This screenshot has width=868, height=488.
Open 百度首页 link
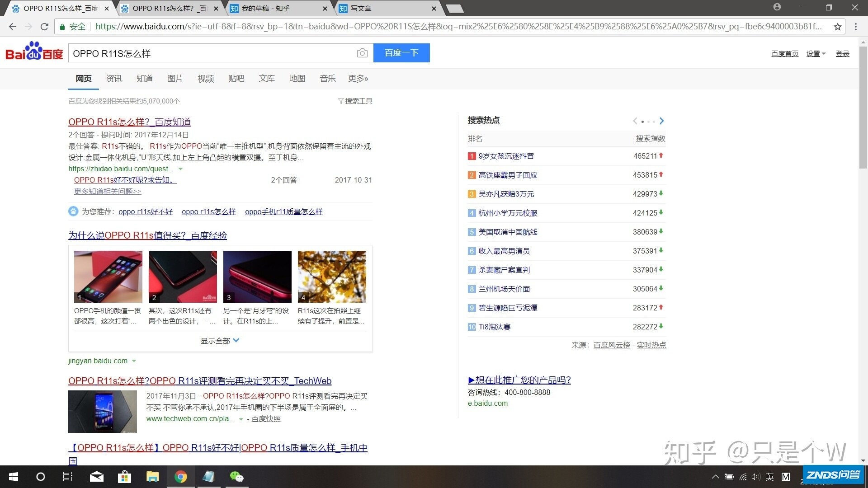coord(785,54)
